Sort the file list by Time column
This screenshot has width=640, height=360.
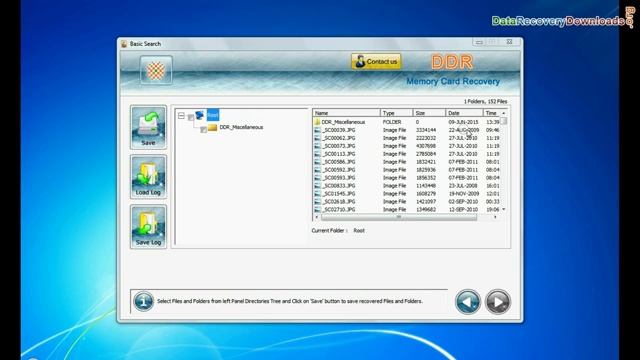(492, 113)
